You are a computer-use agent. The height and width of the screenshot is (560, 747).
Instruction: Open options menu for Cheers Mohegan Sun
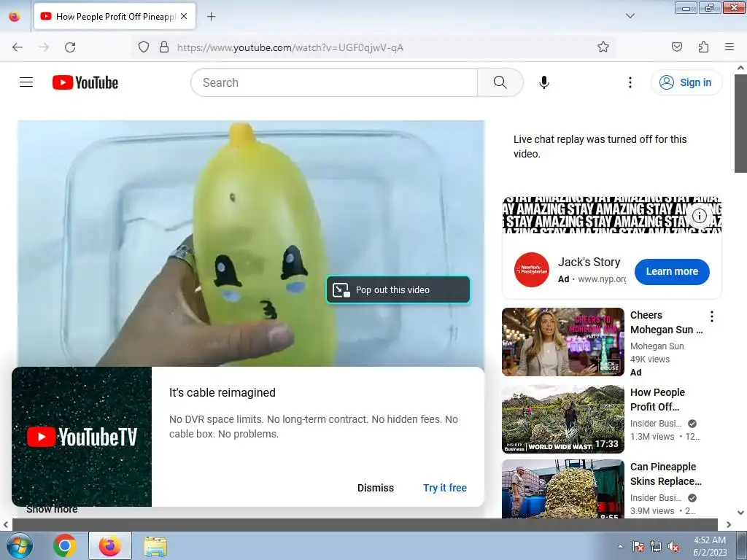tap(712, 316)
